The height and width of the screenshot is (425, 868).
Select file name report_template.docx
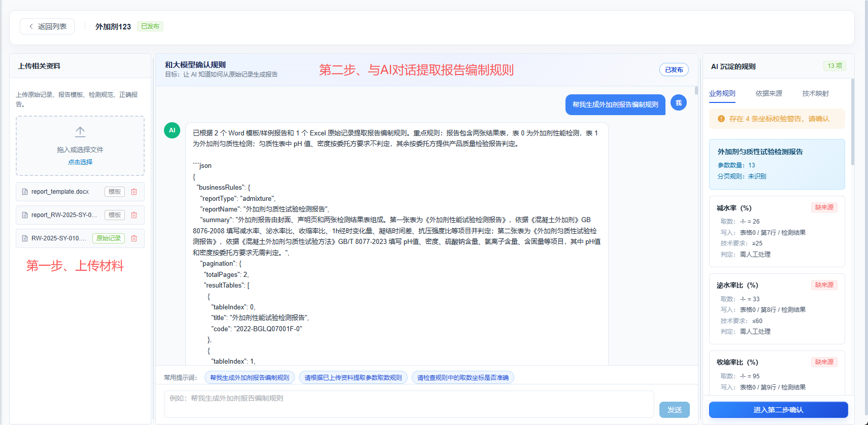pos(60,192)
